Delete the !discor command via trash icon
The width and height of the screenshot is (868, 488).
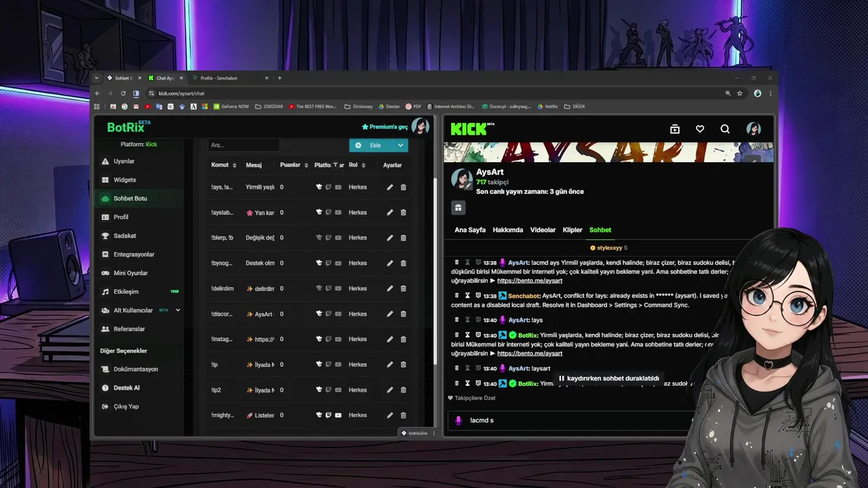click(403, 314)
